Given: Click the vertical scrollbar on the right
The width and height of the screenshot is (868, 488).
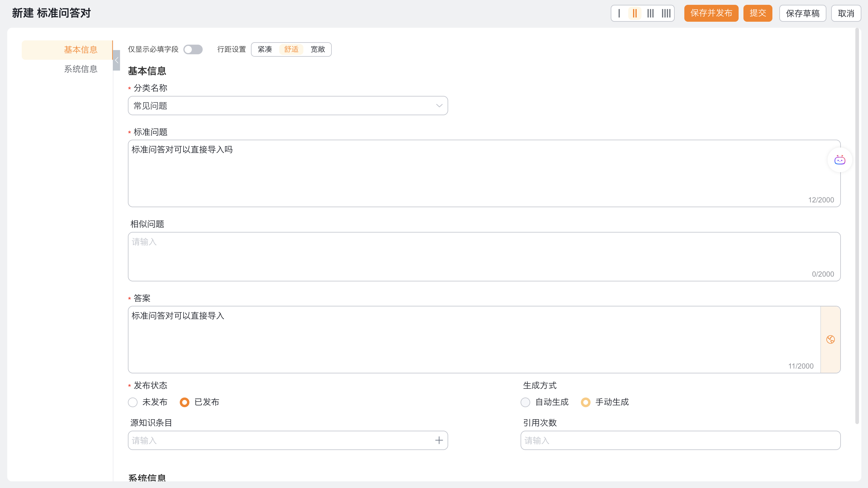Looking at the screenshot, I should tap(857, 226).
